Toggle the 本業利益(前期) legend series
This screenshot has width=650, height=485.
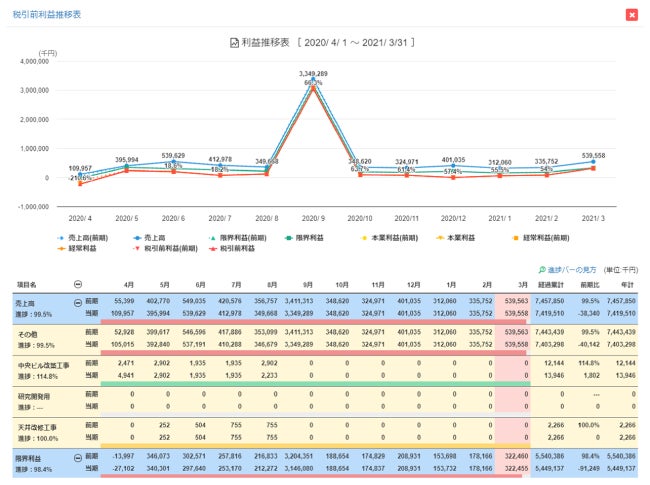point(389,238)
